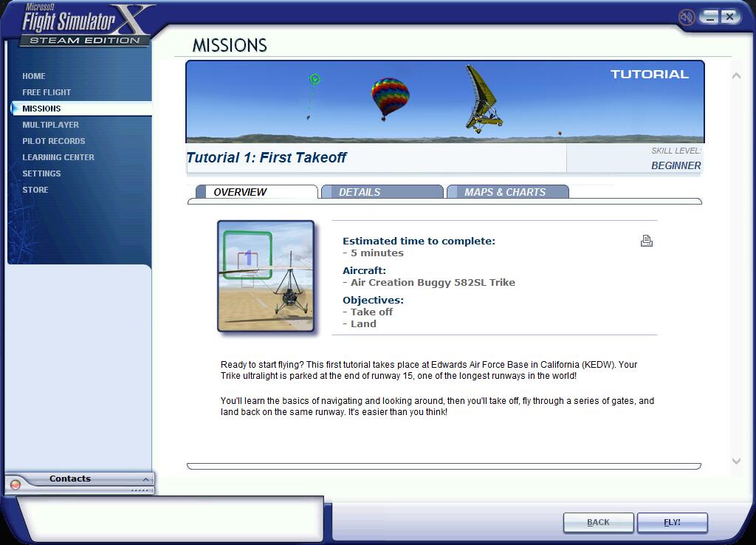Screen dimensions: 756x545
Task: Open the LEARNING CENTER
Action: [x=58, y=157]
